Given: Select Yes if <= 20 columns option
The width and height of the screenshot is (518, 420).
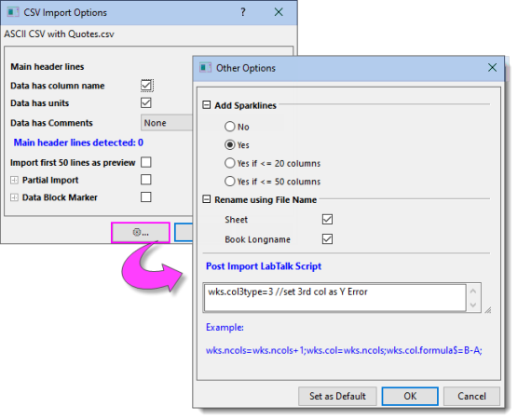Looking at the screenshot, I should (230, 163).
